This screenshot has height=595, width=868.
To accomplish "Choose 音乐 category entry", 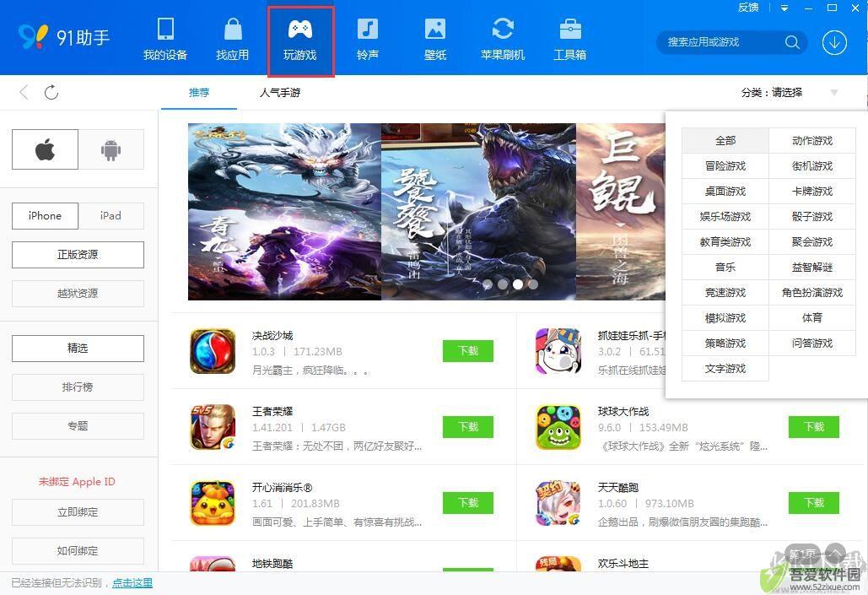I will 725,268.
